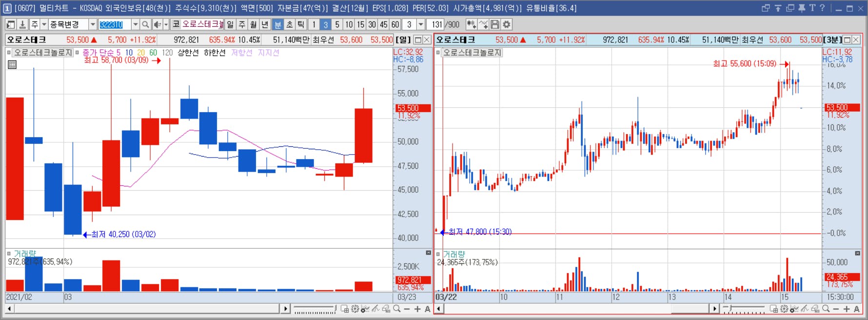868x320 pixels.
Task: Click the add-indicator candlestick toolbar icon
Action: [471, 24]
